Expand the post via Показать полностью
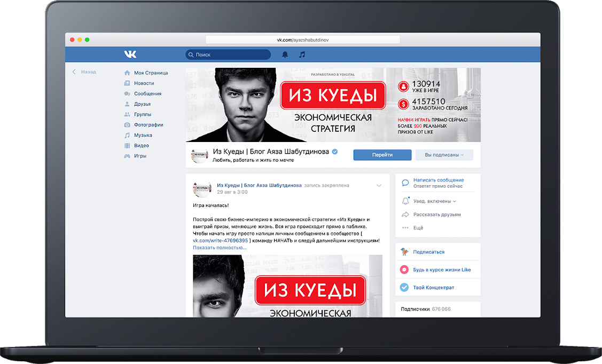This screenshot has height=364, width=602. click(x=220, y=248)
